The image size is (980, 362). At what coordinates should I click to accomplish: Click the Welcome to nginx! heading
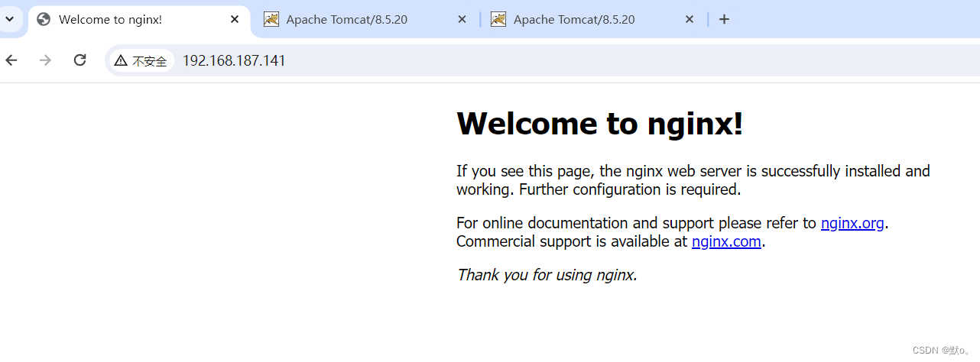(599, 124)
